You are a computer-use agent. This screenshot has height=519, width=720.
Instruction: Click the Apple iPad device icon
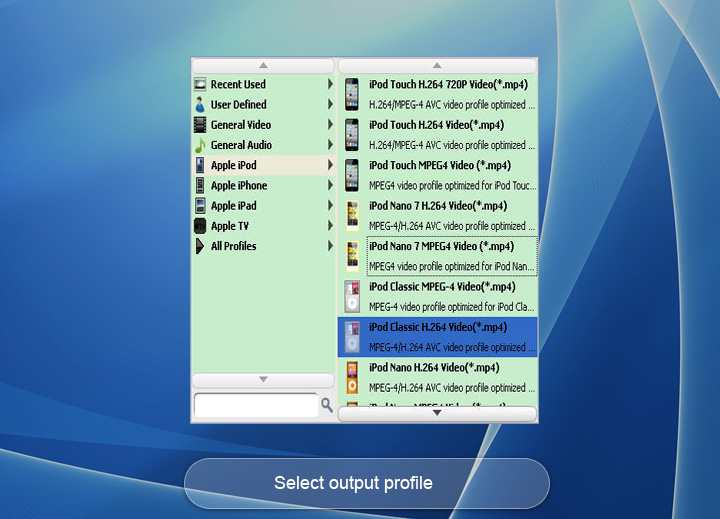(200, 206)
